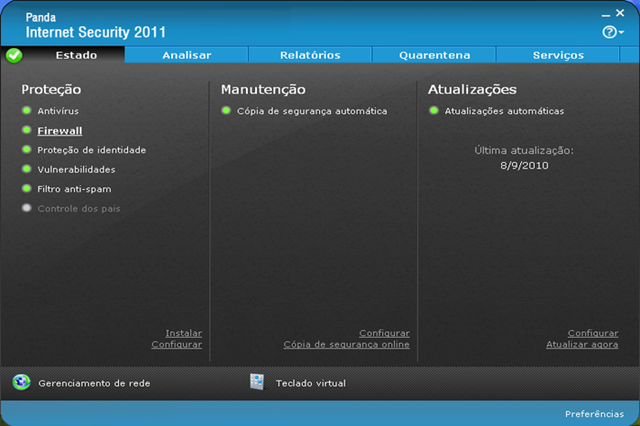This screenshot has height=426, width=640.
Task: Click Configurar link in Proteção column
Action: click(177, 344)
